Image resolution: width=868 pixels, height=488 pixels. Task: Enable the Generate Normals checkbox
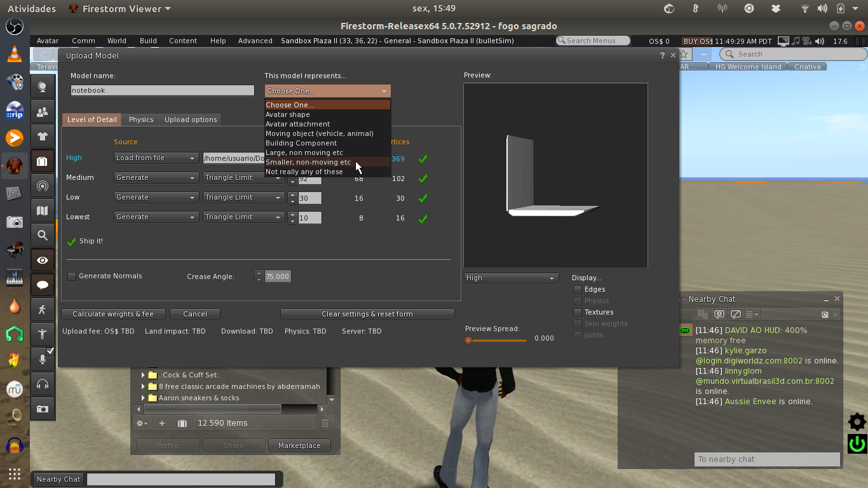[72, 276]
